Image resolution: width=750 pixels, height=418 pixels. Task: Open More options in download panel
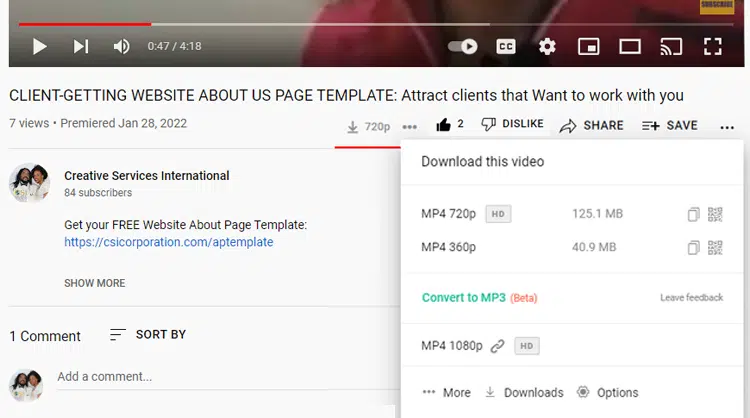coord(446,393)
